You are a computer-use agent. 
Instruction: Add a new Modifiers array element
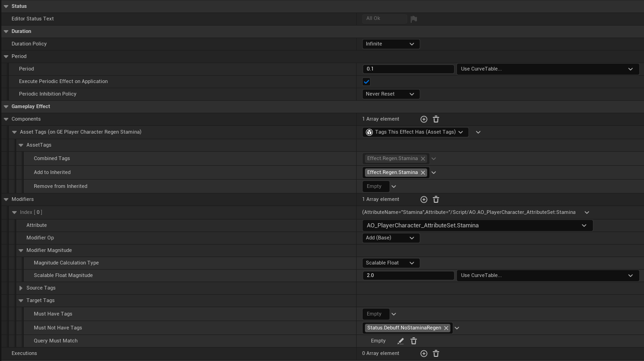click(x=424, y=200)
